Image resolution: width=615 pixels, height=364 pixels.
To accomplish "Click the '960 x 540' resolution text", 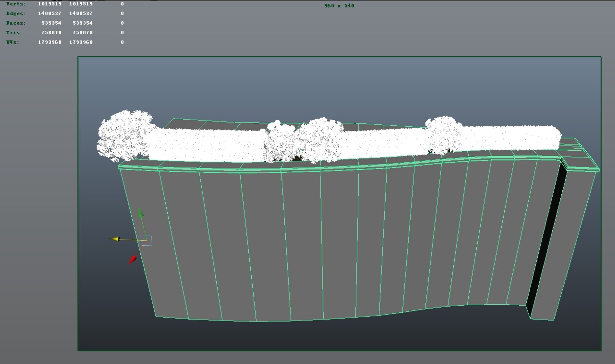I will coord(339,6).
